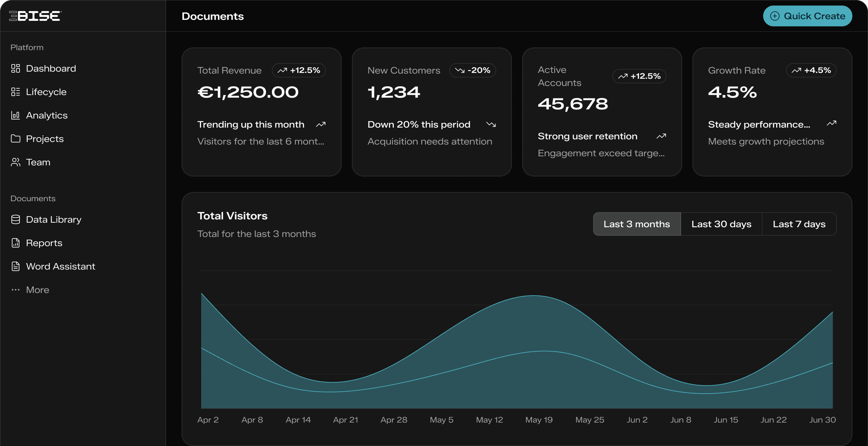This screenshot has height=446, width=868.
Task: Select the Dashboard icon in the sidebar
Action: pyautogui.click(x=16, y=68)
